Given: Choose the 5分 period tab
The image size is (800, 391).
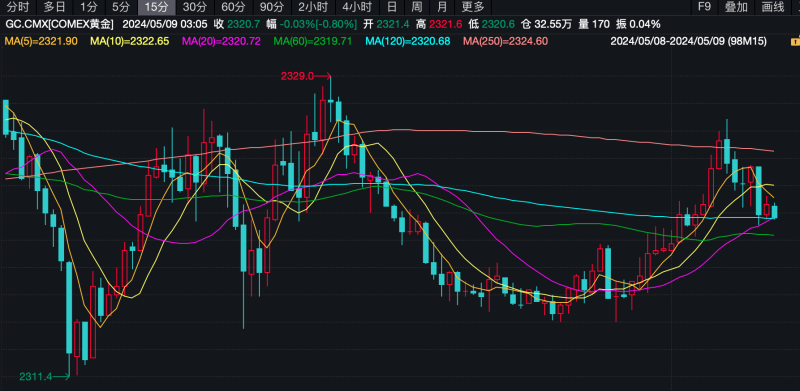Looking at the screenshot, I should (121, 7).
